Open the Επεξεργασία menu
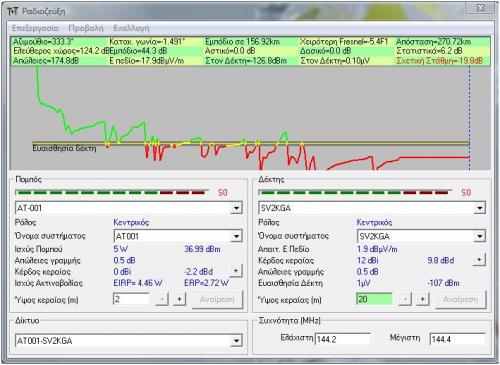The width and height of the screenshot is (500, 365). pyautogui.click(x=35, y=28)
